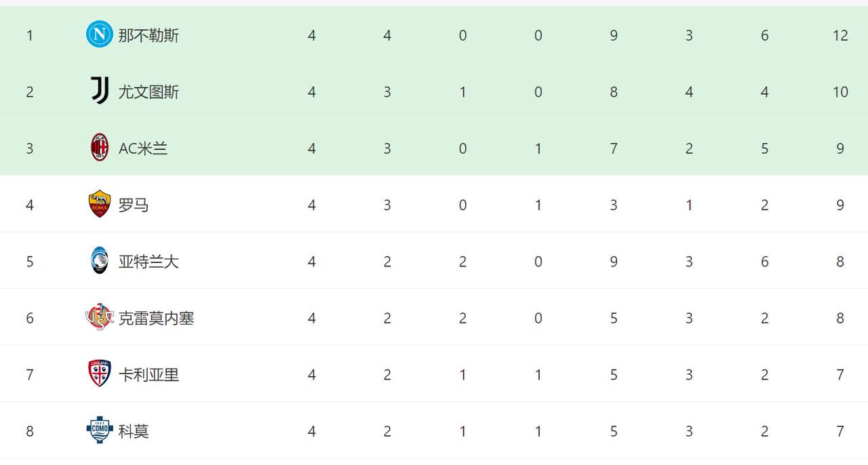Click rank number 8 for Como row
Image resolution: width=868 pixels, height=465 pixels.
[x=30, y=431]
